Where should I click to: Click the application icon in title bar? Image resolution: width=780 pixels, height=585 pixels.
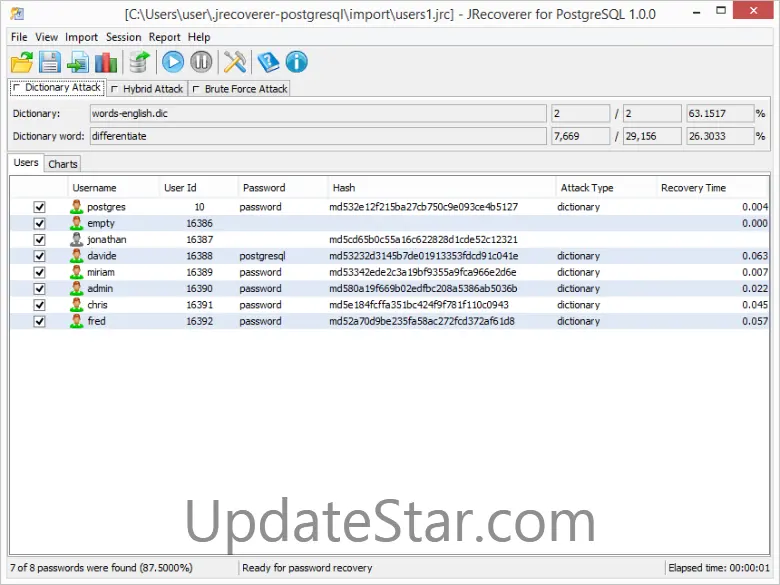(x=17, y=13)
